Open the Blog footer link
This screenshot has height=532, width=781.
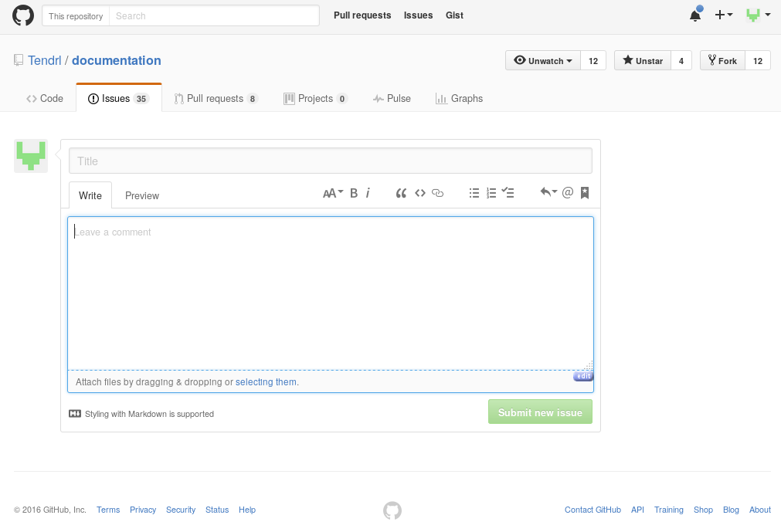point(732,510)
